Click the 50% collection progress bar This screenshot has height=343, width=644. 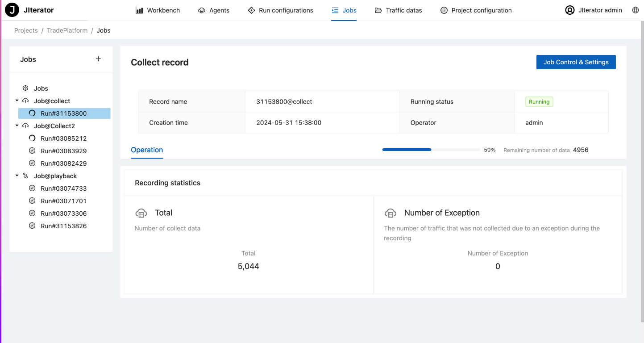pyautogui.click(x=431, y=150)
